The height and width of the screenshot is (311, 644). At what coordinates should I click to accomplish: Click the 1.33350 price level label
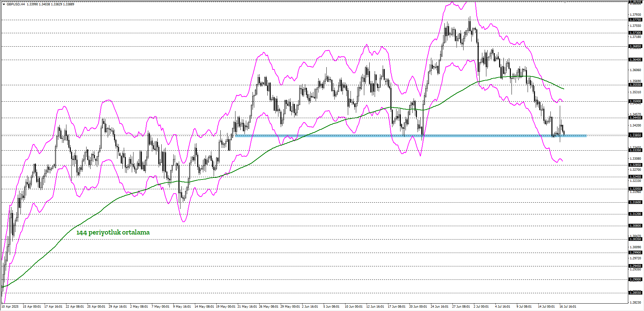pos(635,150)
